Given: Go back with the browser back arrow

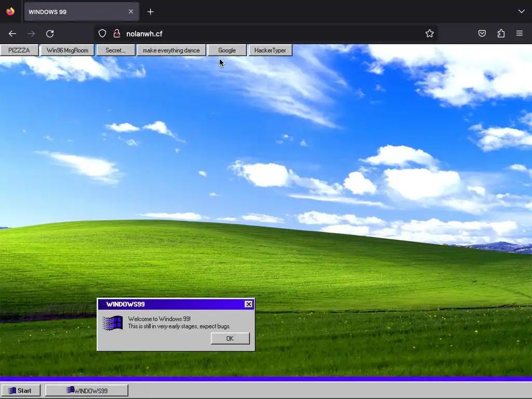Looking at the screenshot, I should (12, 34).
